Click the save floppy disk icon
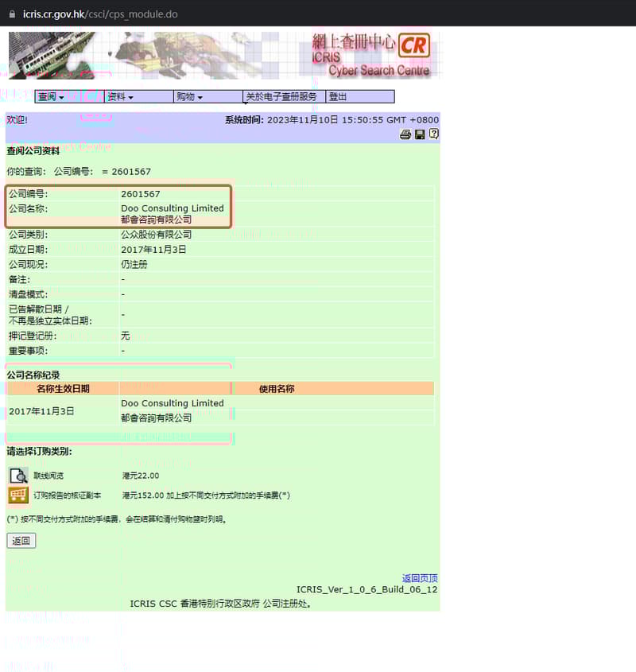Screen dimensions: 636x672 click(x=420, y=135)
